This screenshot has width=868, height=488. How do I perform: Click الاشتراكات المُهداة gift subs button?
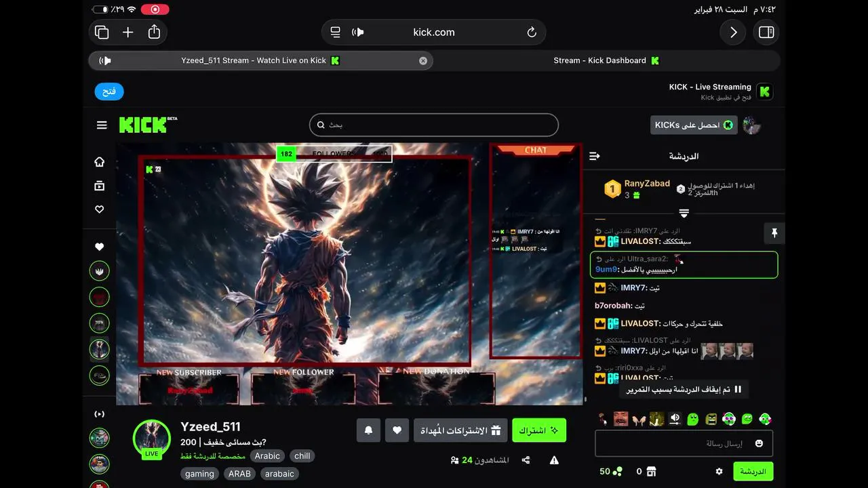[x=460, y=430]
